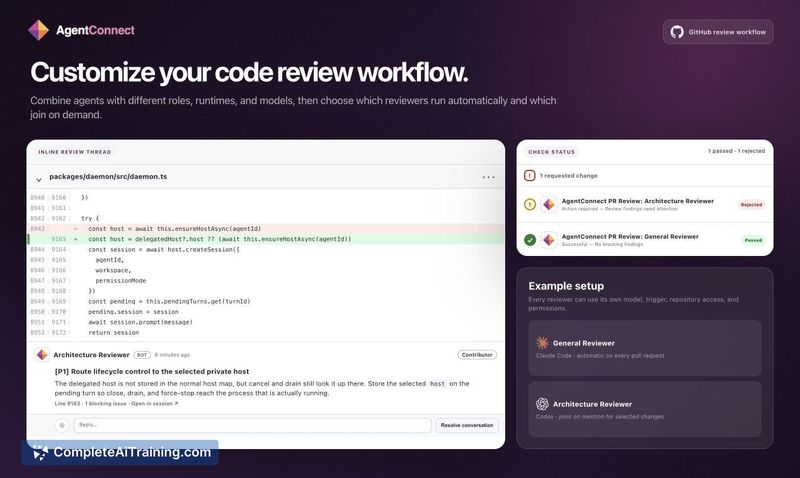Click the Claude sunburst icon on the General Reviewer card
This screenshot has height=478, width=800.
tap(542, 343)
